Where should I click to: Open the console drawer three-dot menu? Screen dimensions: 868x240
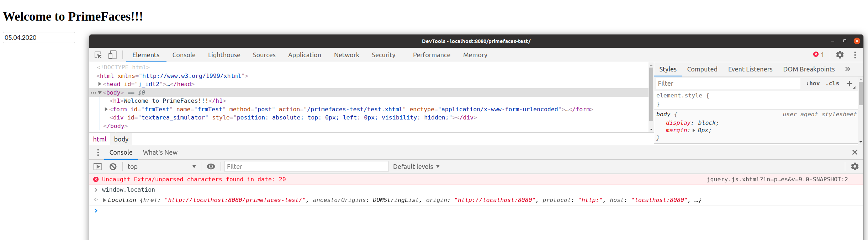coord(98,153)
